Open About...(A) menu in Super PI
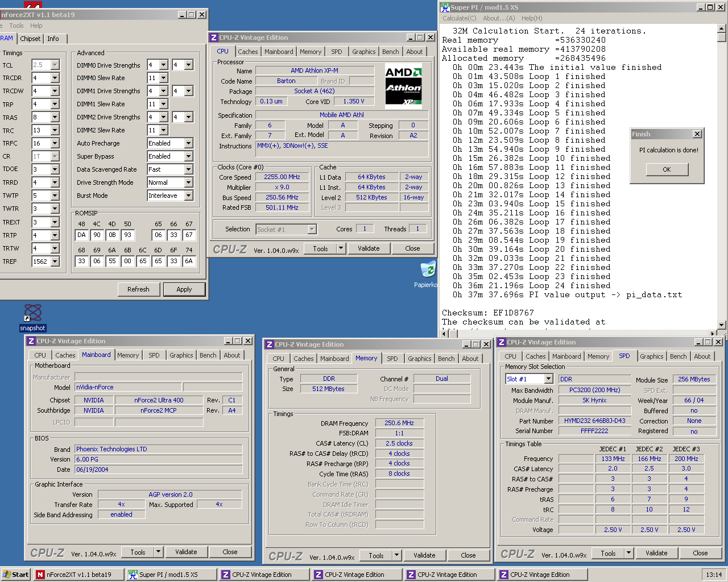The height and width of the screenshot is (582, 728). click(x=499, y=18)
